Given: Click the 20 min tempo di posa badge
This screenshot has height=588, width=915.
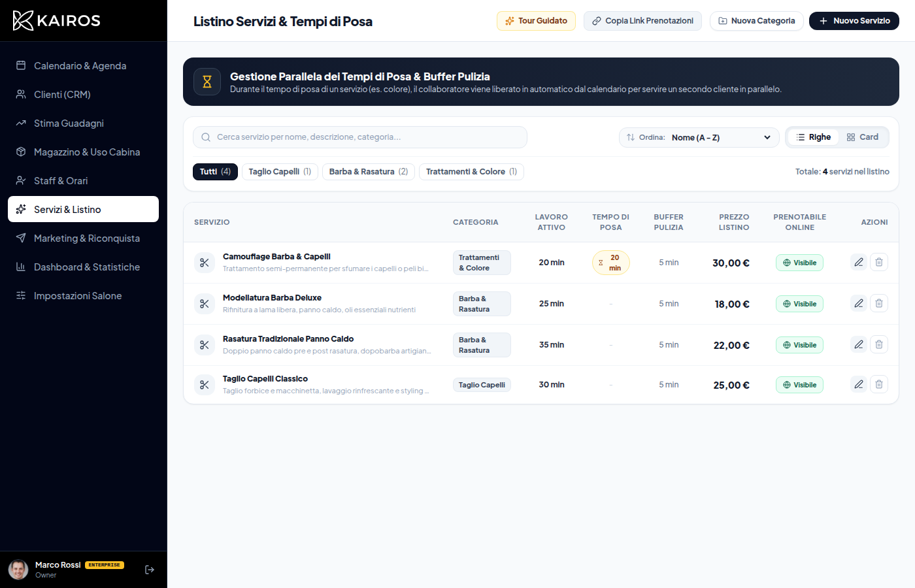Looking at the screenshot, I should coord(610,263).
